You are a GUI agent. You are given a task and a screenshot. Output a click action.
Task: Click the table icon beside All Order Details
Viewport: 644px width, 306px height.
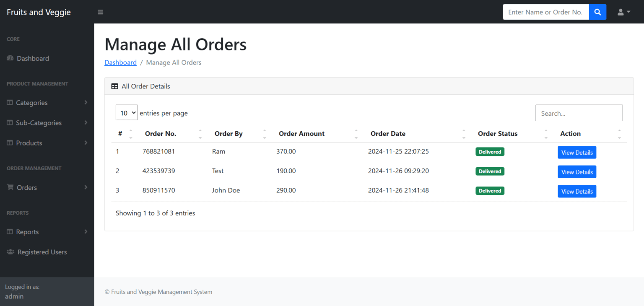[x=114, y=86]
